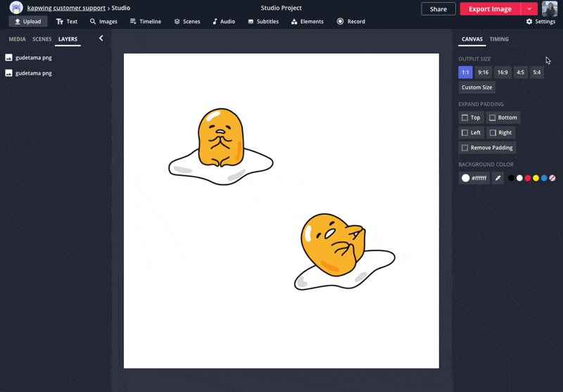Toggle Top expand padding

(471, 118)
